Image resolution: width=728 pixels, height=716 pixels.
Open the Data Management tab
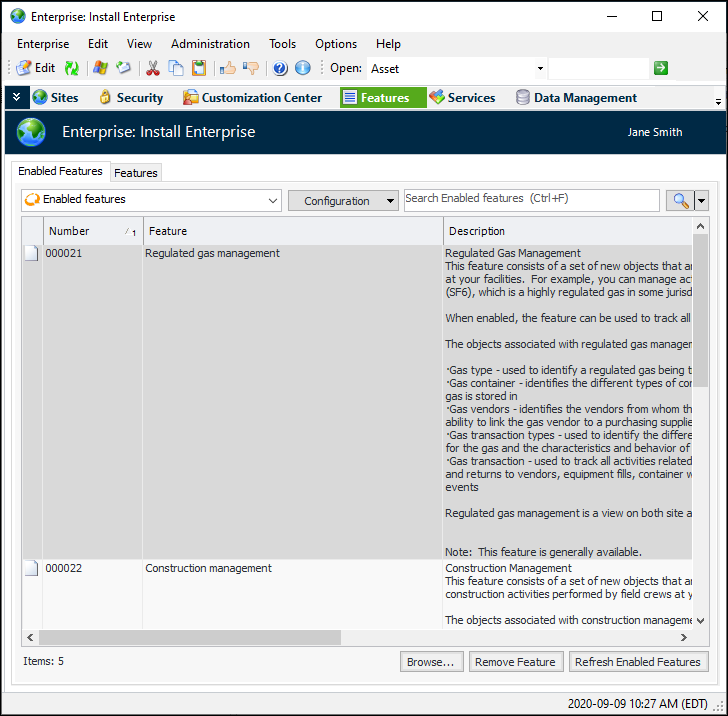click(x=576, y=98)
